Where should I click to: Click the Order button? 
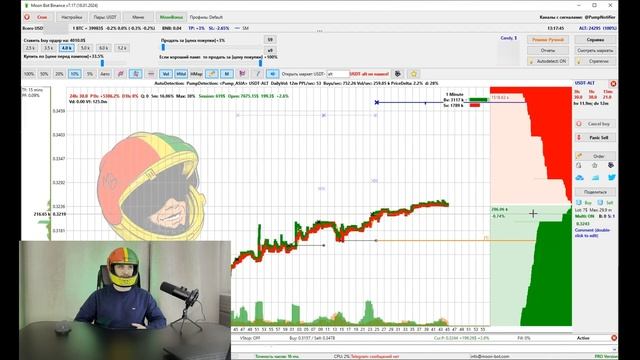click(595, 156)
